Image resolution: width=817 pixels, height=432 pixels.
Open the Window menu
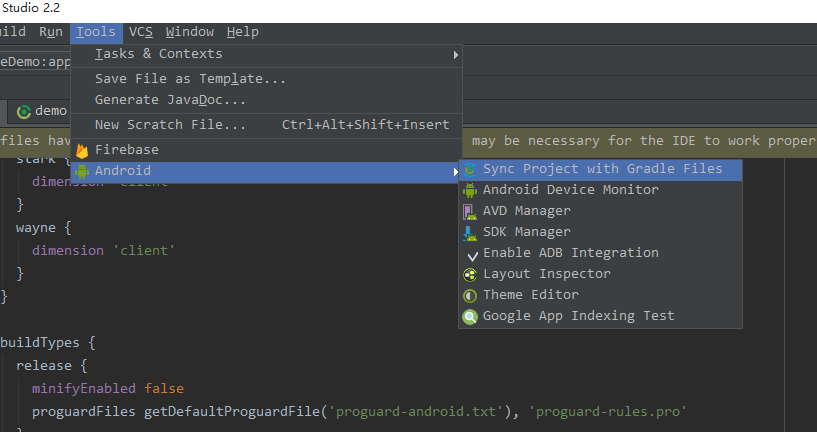190,32
